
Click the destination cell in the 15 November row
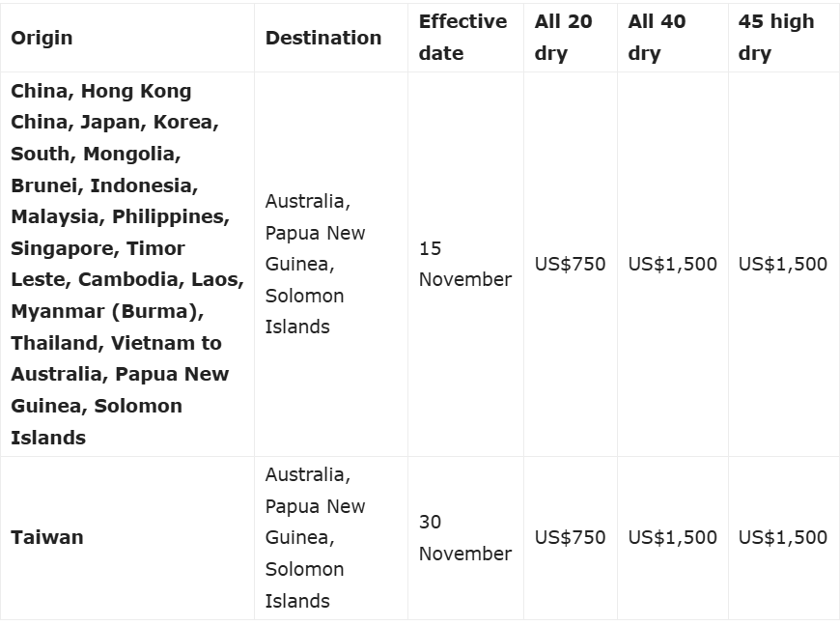315,264
